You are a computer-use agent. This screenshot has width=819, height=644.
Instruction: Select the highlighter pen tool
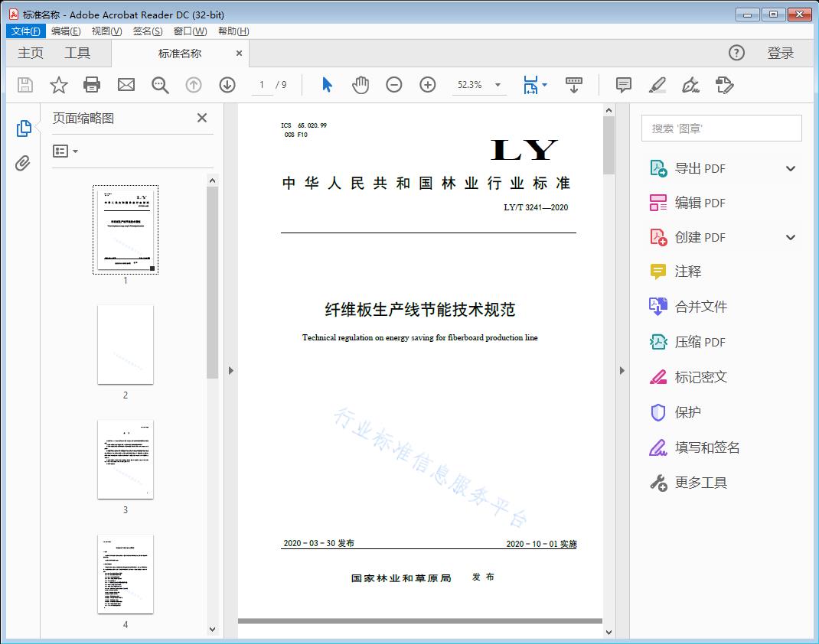[657, 85]
